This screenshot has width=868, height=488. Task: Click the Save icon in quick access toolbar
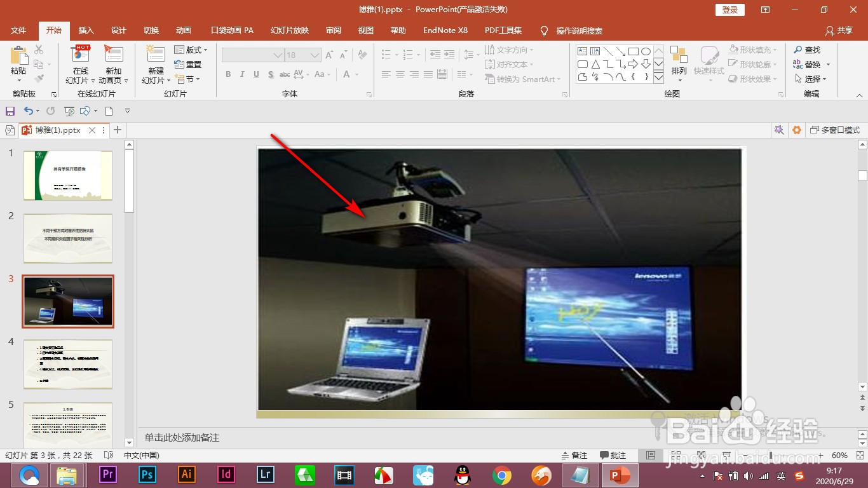click(10, 111)
